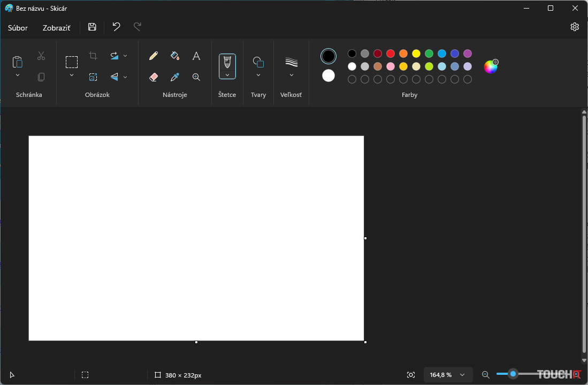Activate secondary color white circle

click(329, 76)
